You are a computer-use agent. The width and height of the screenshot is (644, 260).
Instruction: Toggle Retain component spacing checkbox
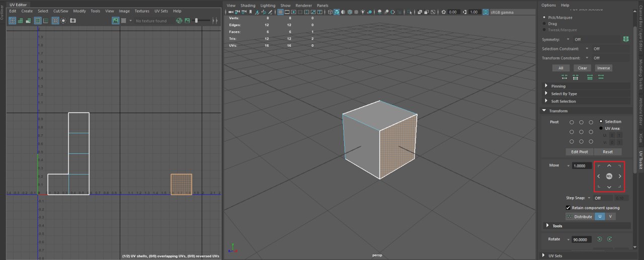click(x=568, y=208)
